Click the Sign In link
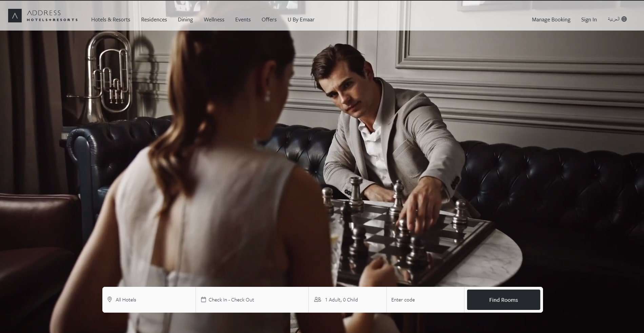The width and height of the screenshot is (644, 333). pos(589,19)
